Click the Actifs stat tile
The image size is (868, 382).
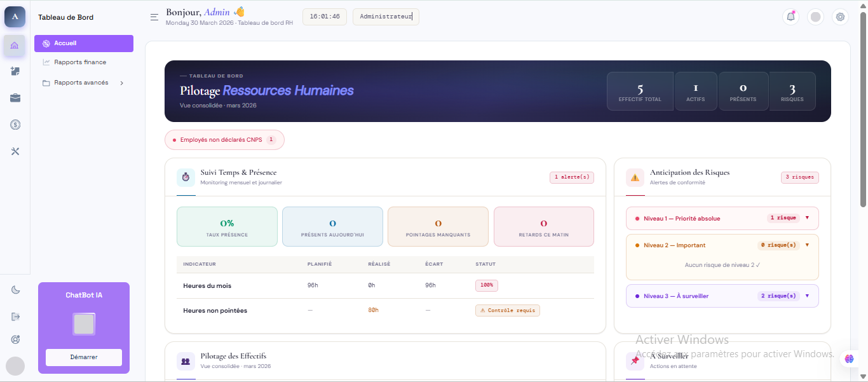pos(696,92)
